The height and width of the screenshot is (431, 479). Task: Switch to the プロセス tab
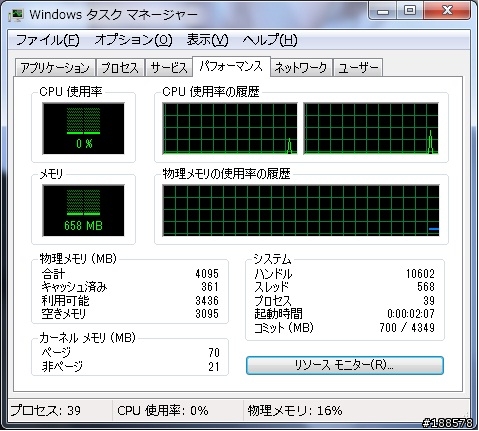pyautogui.click(x=120, y=68)
